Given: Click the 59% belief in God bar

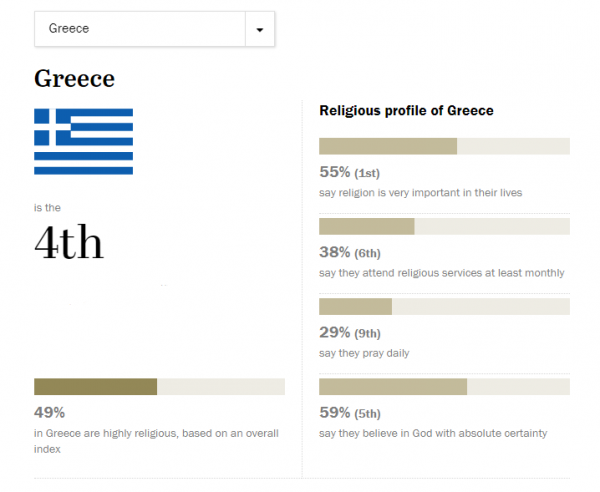Looking at the screenshot, I should [444, 387].
